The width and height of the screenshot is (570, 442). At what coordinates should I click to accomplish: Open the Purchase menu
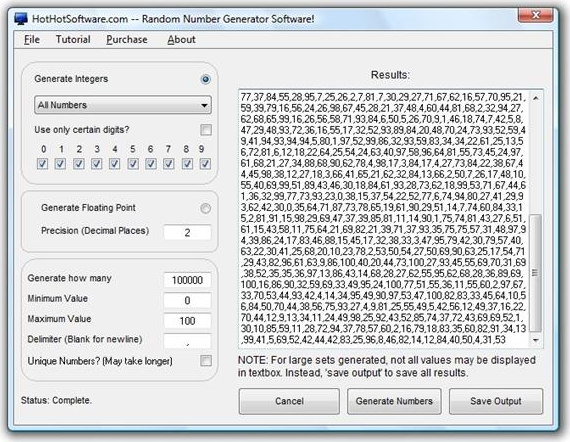pyautogui.click(x=127, y=39)
